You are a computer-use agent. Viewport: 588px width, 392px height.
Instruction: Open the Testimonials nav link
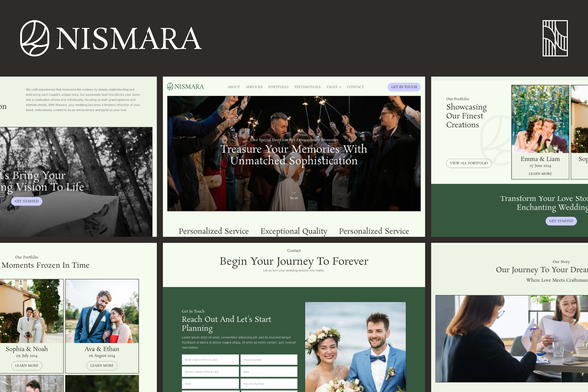pos(307,87)
